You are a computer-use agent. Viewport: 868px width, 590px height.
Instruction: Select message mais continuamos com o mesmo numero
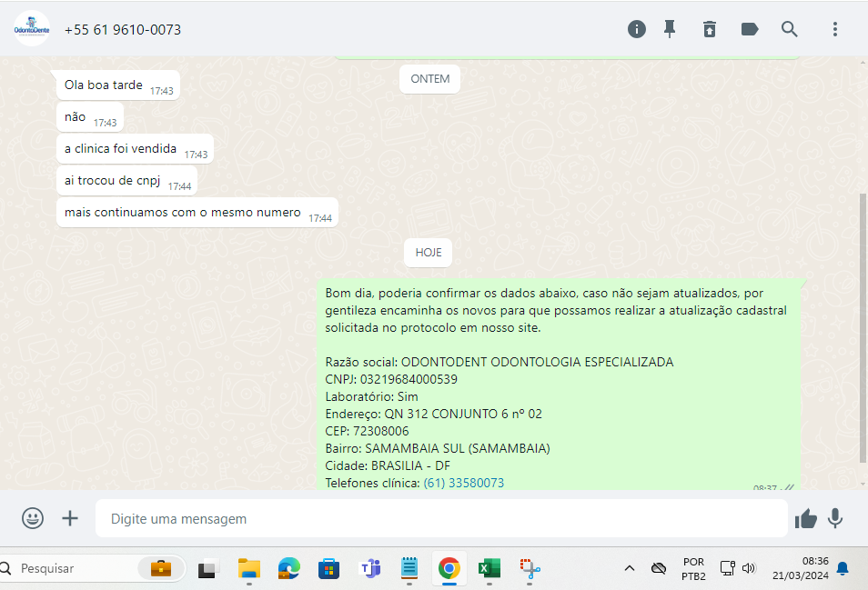click(197, 213)
